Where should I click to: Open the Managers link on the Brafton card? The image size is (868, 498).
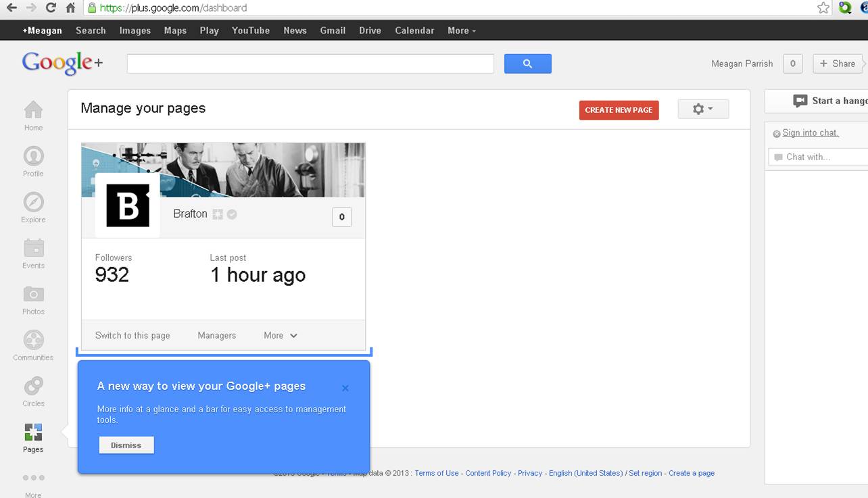[217, 335]
